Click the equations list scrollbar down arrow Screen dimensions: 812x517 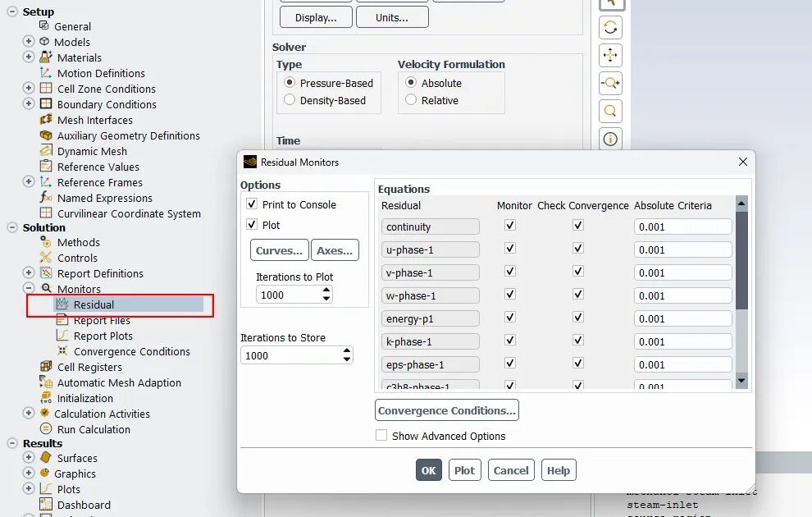click(741, 381)
